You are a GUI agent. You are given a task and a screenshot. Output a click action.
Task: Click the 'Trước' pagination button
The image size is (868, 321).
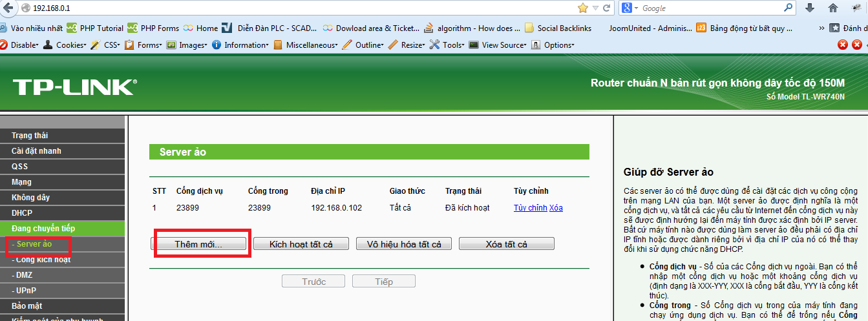[x=314, y=282]
